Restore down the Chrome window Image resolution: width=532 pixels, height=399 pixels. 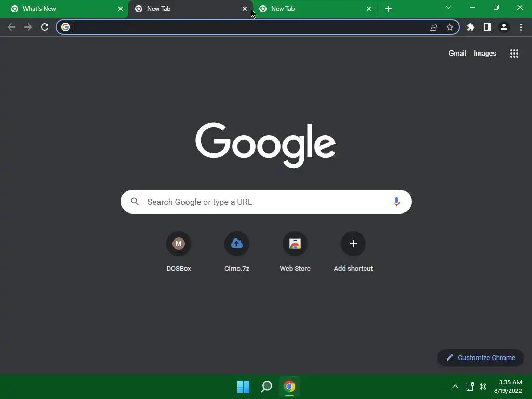pos(496,7)
